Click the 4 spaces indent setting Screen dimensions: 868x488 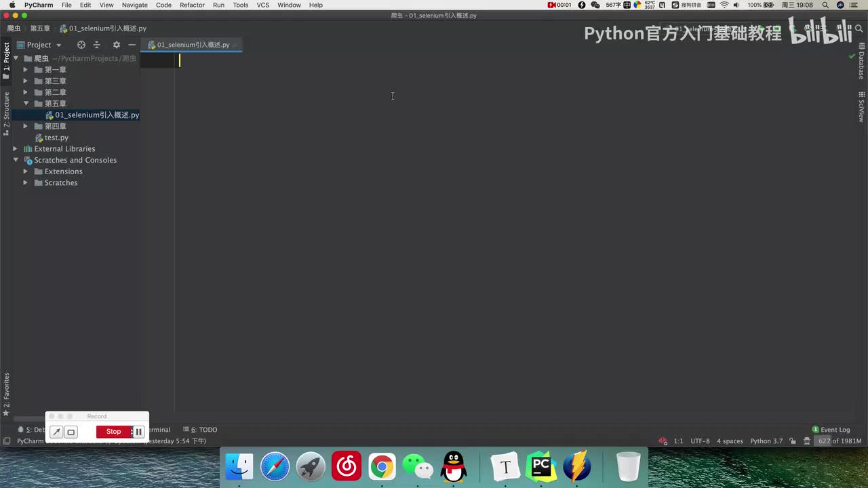pyautogui.click(x=730, y=441)
